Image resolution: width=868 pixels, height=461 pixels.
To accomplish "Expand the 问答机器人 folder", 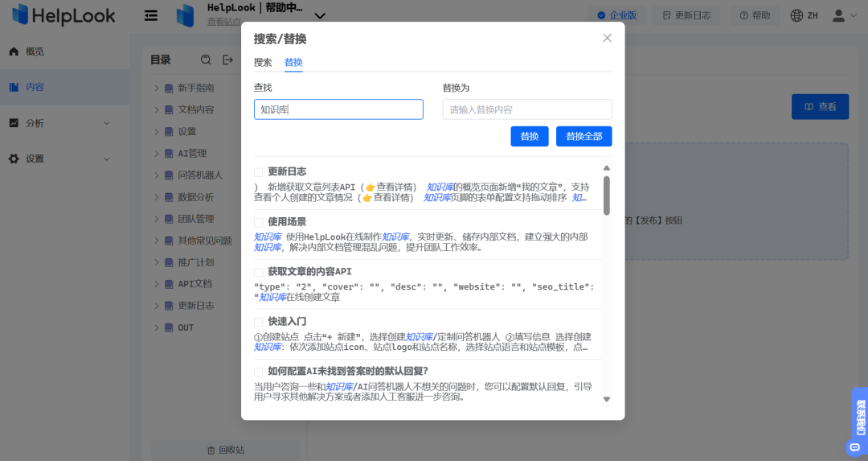I will click(156, 175).
